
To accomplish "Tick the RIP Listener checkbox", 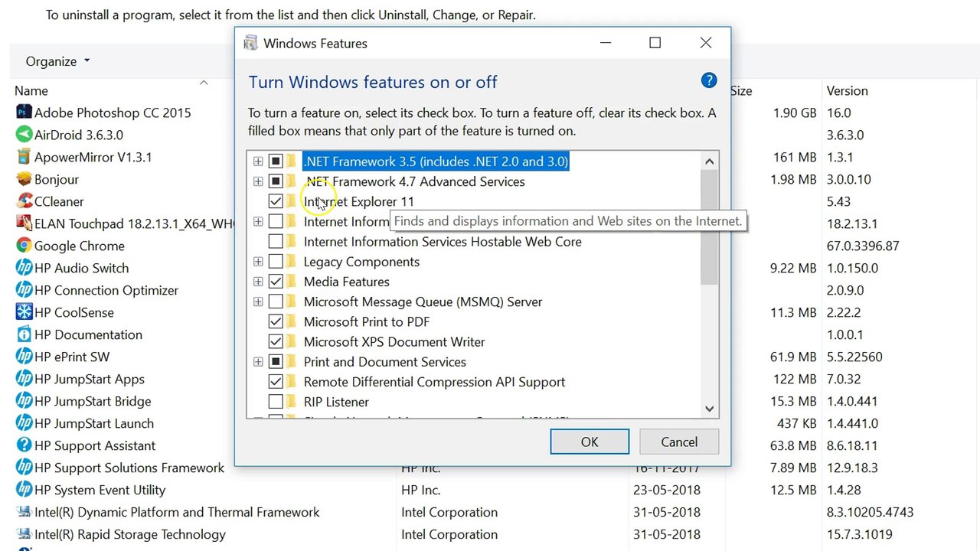I will coord(276,402).
